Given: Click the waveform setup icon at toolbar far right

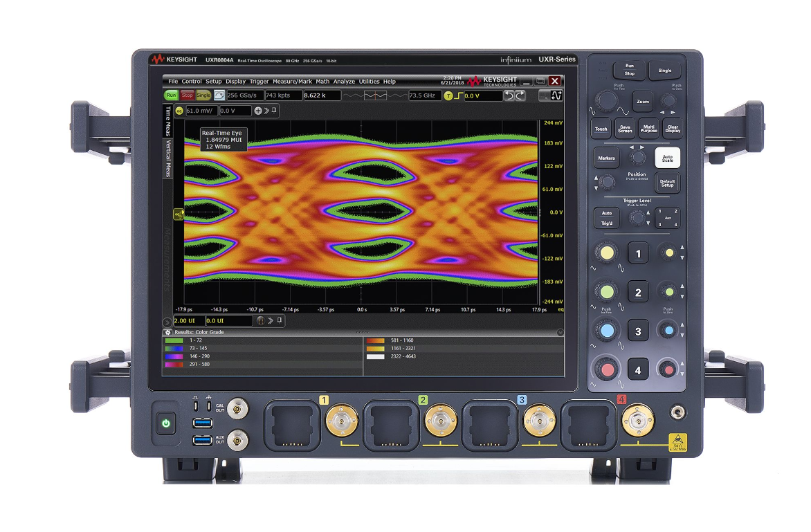Looking at the screenshot, I should coord(557,96).
